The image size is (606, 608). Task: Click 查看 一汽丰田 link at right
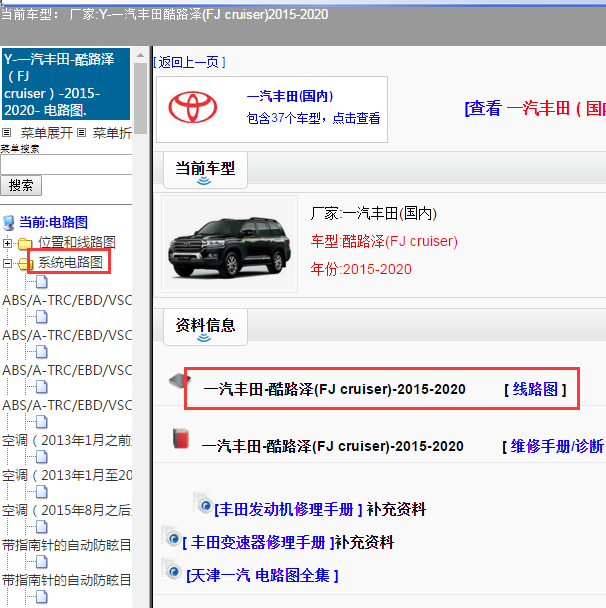(535, 108)
